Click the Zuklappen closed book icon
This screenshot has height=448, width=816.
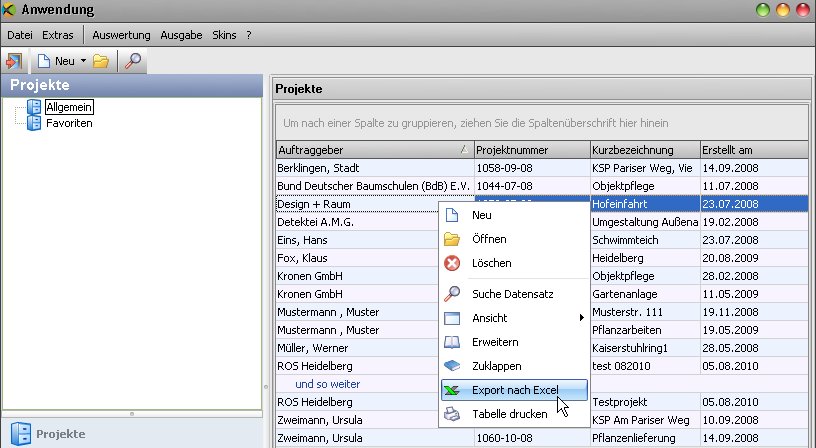pos(452,366)
